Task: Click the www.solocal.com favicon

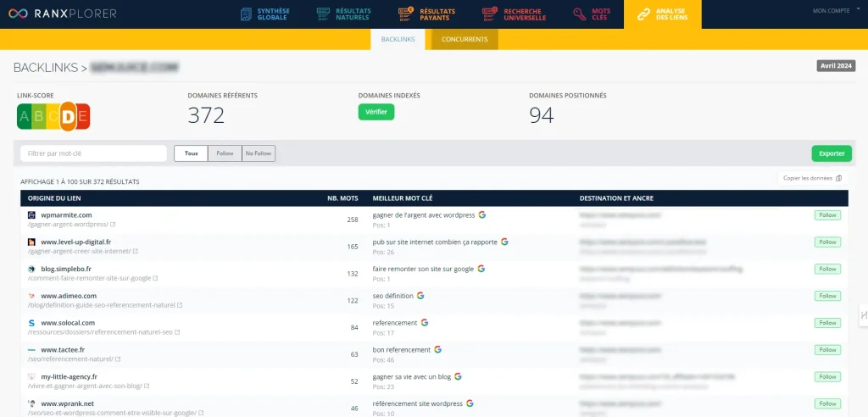Action: (x=31, y=323)
